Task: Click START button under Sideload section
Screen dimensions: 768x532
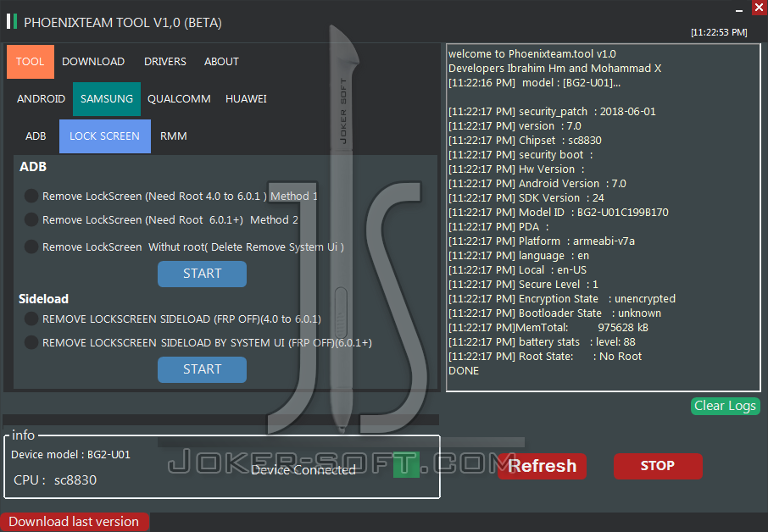Action: [202, 369]
